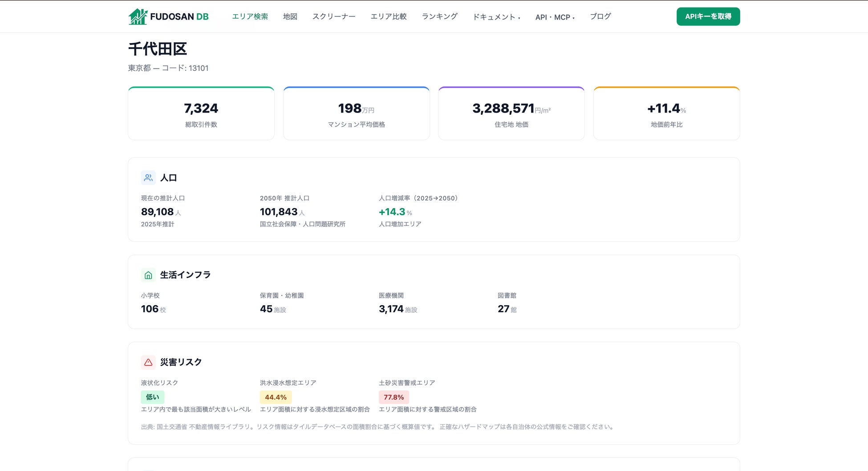
Task: Click the population people icon
Action: (148, 177)
